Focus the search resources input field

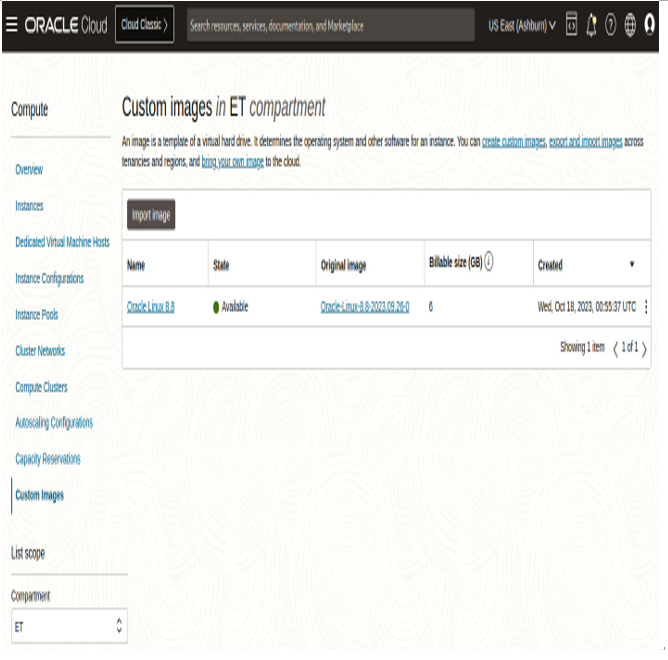click(331, 26)
